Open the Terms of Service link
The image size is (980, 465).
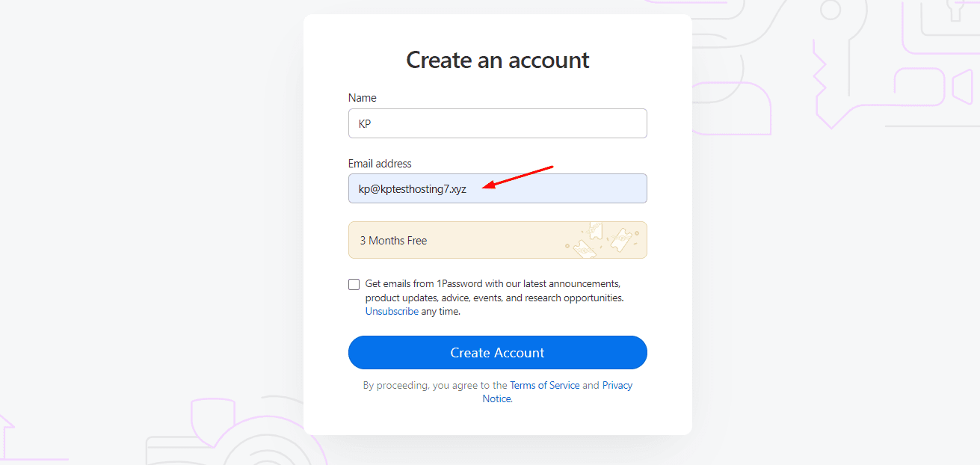click(544, 386)
